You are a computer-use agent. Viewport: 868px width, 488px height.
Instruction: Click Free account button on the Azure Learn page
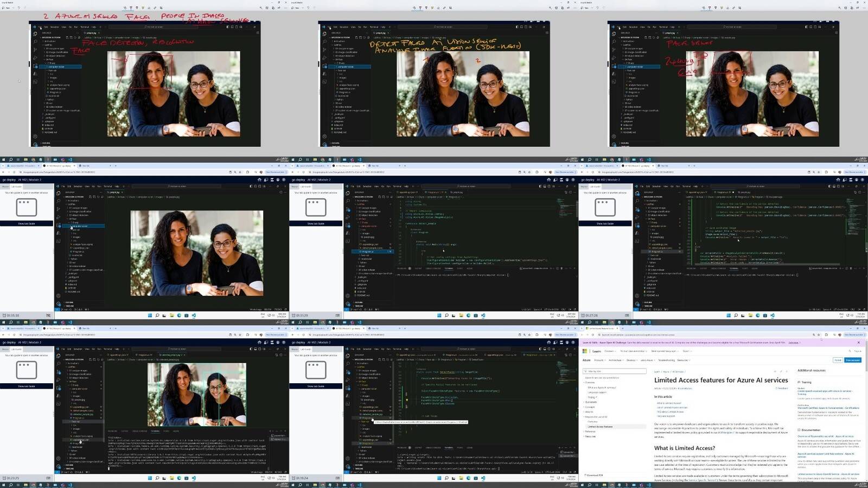[853, 360]
